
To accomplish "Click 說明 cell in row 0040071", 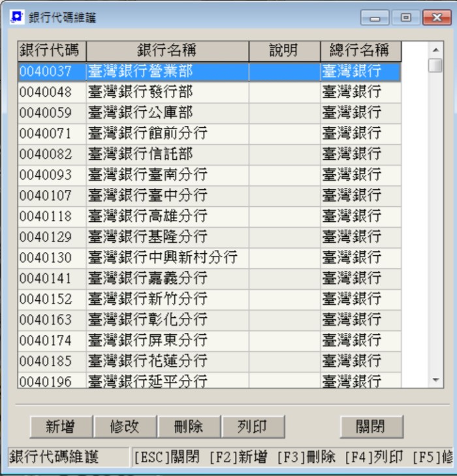I will point(285,134).
